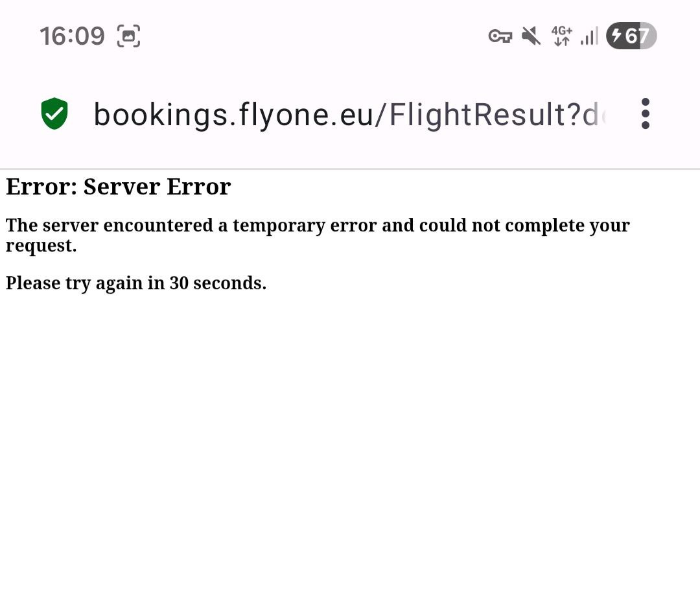Image resolution: width=700 pixels, height=612 pixels.
Task: Click the "Error:" word starting the heading
Action: pyautogui.click(x=41, y=187)
